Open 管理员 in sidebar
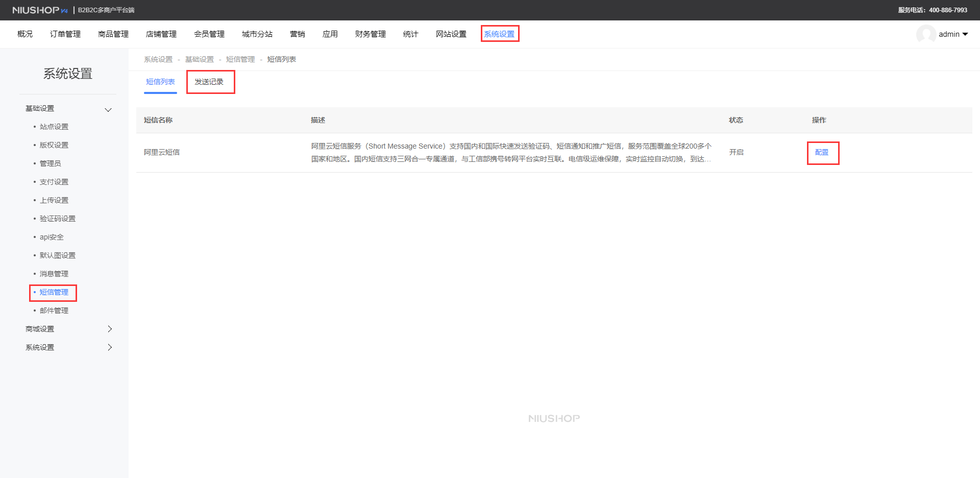This screenshot has width=980, height=478. [51, 163]
